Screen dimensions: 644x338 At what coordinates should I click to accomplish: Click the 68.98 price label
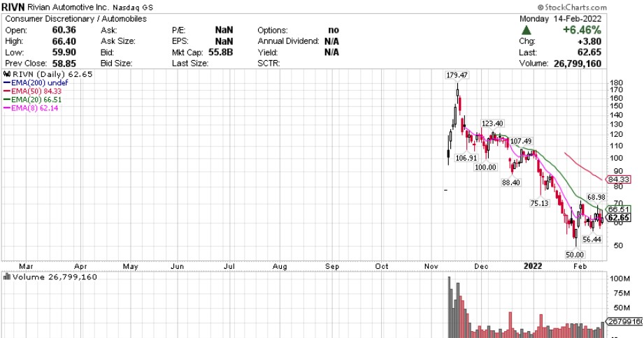(x=596, y=198)
